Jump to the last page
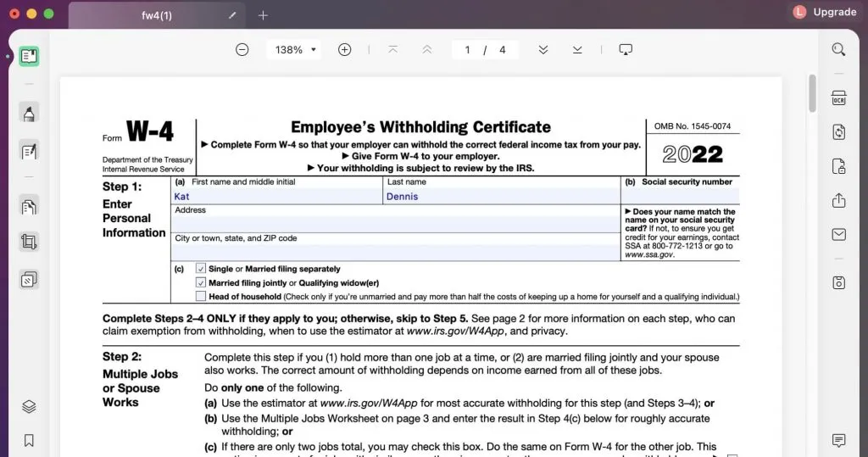The height and width of the screenshot is (457, 868). pyautogui.click(x=577, y=50)
